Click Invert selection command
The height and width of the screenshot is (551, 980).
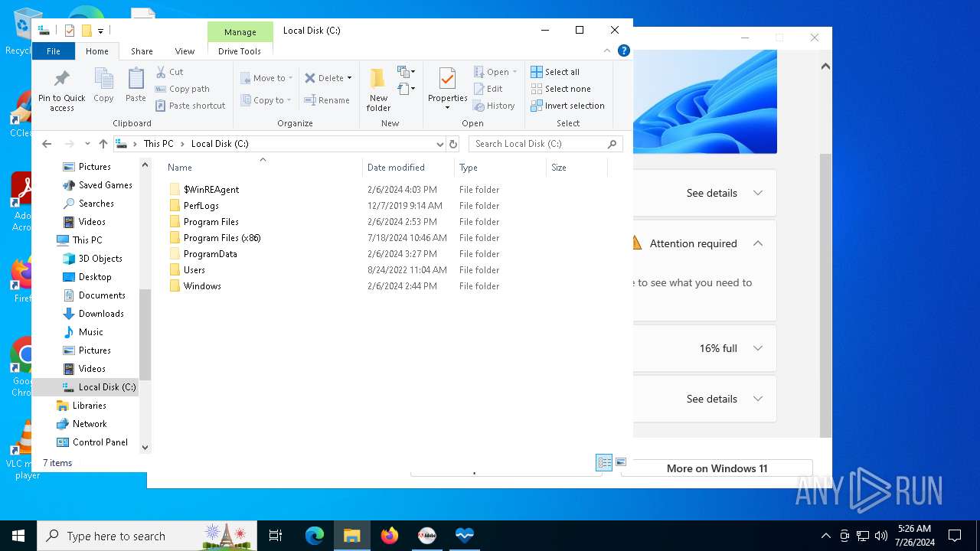point(567,106)
